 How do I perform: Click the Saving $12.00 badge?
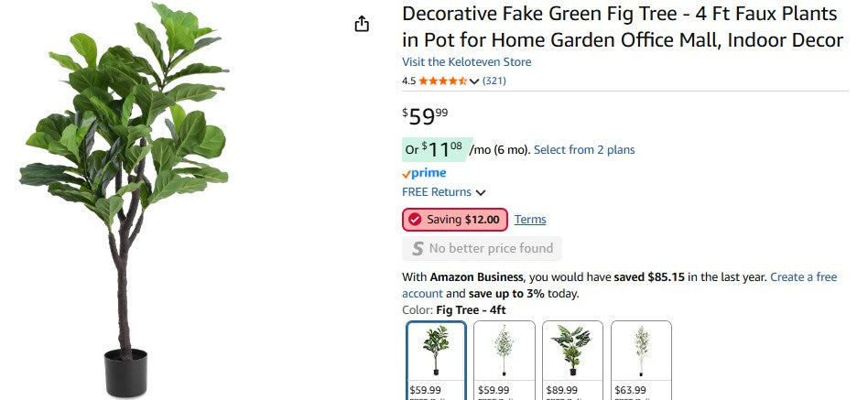point(455,220)
